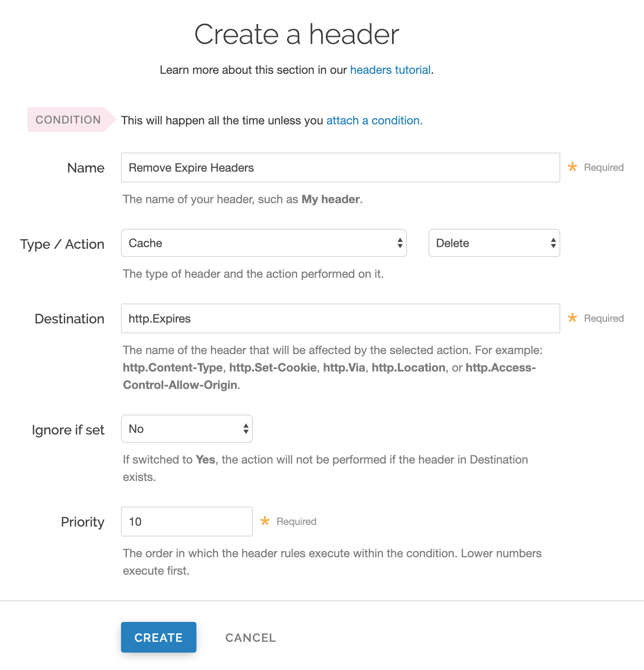Click the Priority field containing 10
644x670 pixels.
186,522
